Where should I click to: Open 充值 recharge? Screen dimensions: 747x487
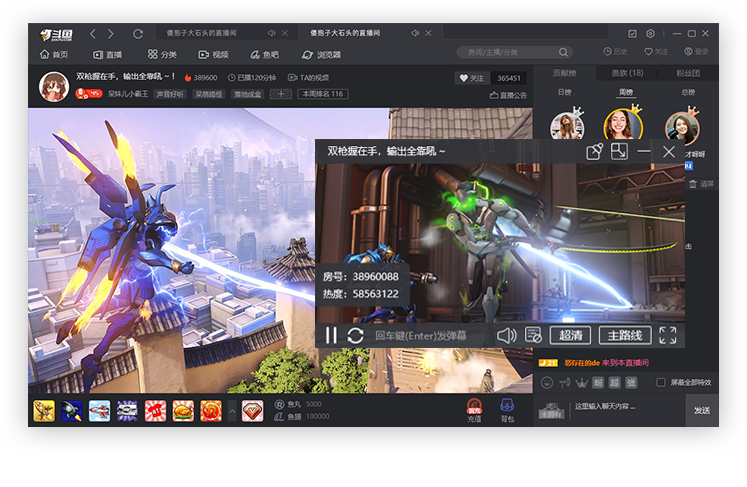[474, 411]
